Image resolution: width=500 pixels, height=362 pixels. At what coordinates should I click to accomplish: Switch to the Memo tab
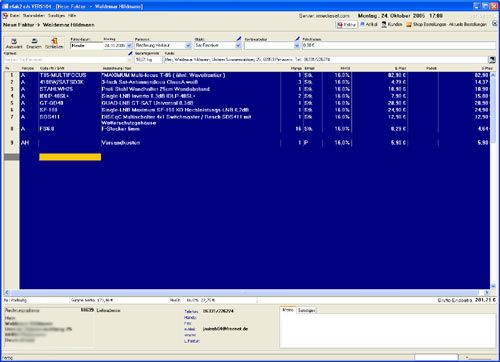click(288, 310)
